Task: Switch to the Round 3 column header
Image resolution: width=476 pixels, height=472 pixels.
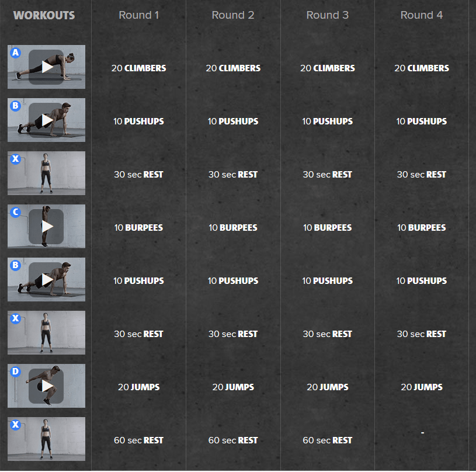Action: [327, 15]
